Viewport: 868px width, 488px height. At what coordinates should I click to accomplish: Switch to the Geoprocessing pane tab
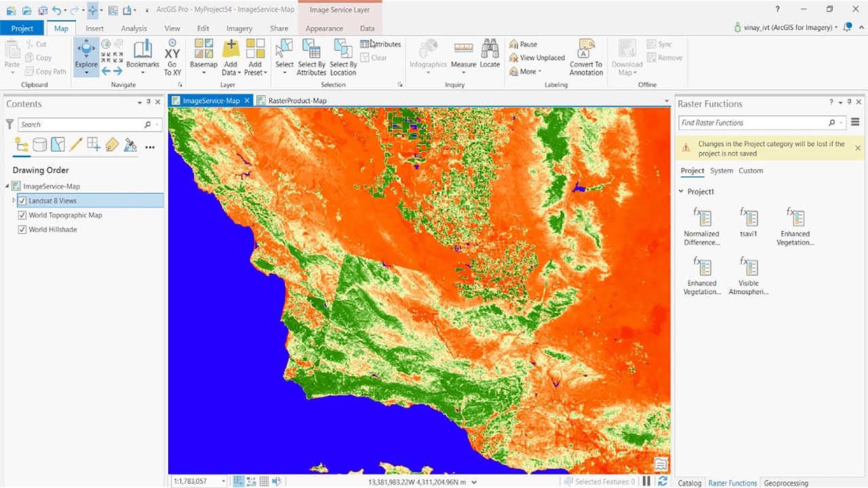pyautogui.click(x=786, y=483)
